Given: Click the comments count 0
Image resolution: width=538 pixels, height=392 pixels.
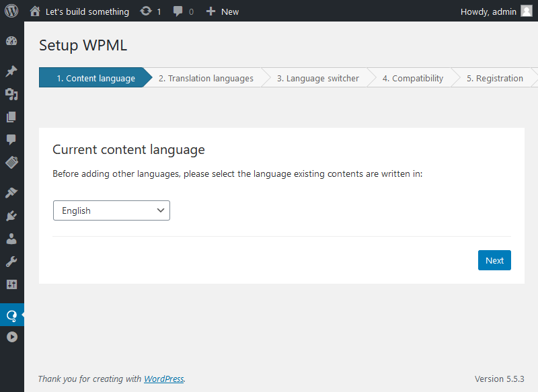Looking at the screenshot, I should 191,12.
